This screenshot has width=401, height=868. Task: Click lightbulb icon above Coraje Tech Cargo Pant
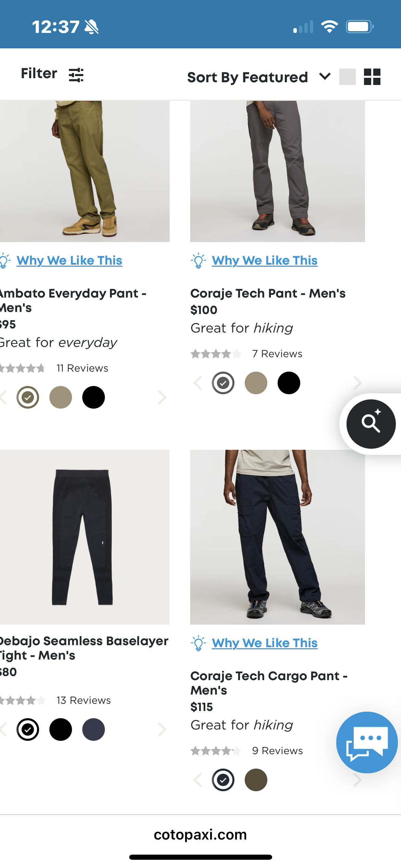pyautogui.click(x=198, y=643)
